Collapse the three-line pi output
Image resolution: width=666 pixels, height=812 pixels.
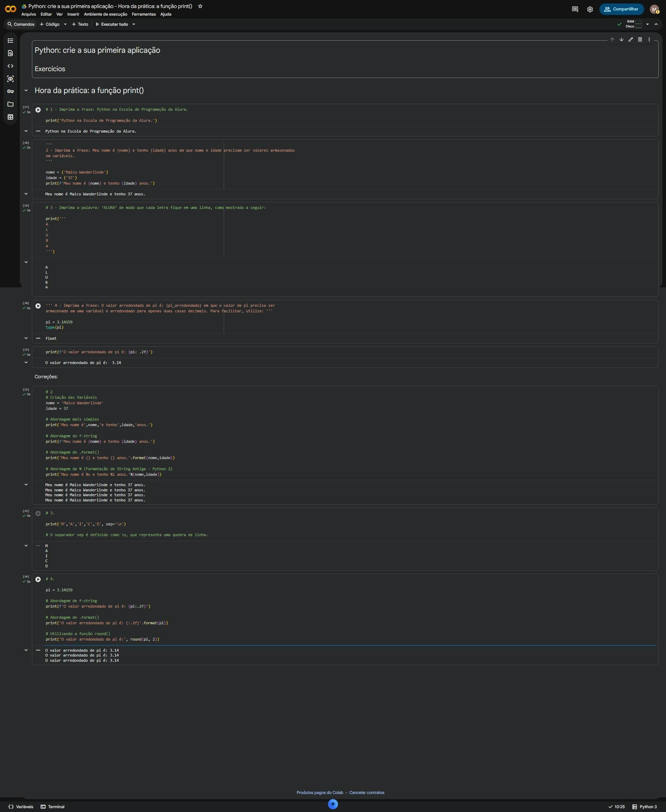(x=26, y=650)
